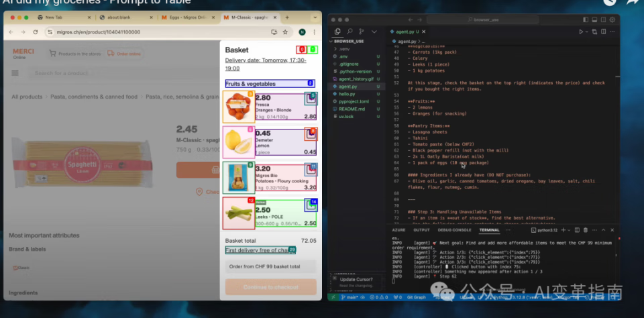Switch to TERMINAL panel tab
This screenshot has height=318, width=644.
[x=489, y=230]
